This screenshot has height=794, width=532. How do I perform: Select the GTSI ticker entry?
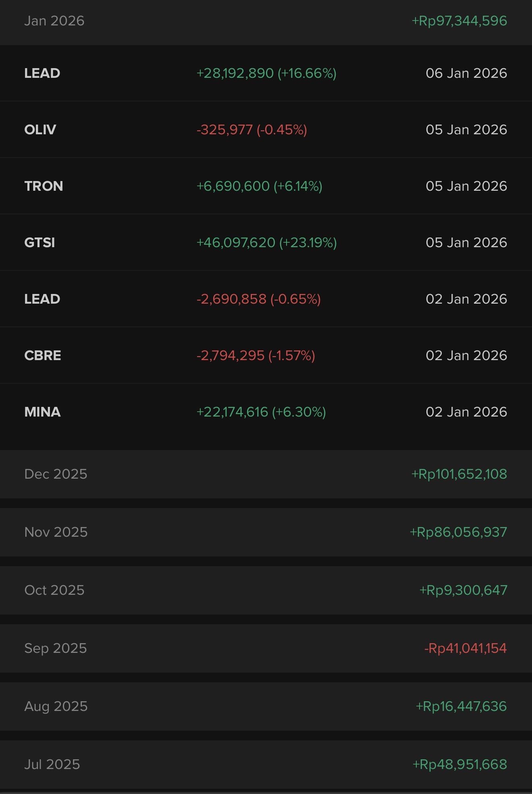click(x=39, y=243)
